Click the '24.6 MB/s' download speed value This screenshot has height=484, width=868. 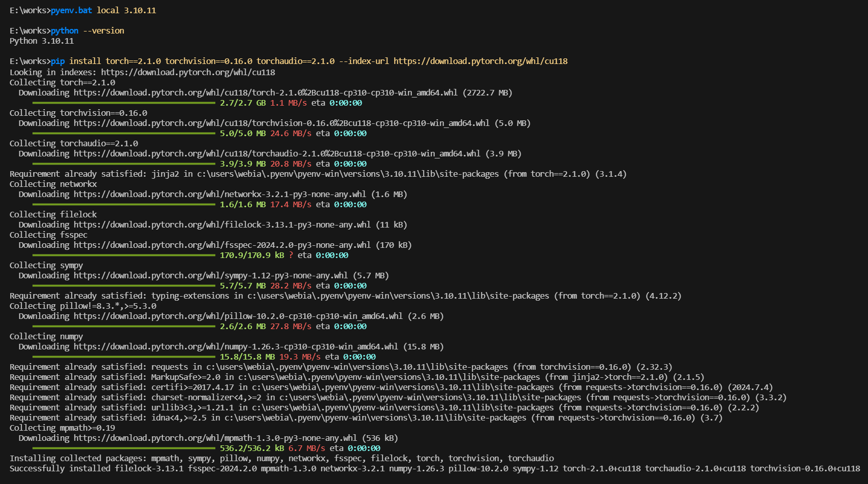(x=291, y=133)
